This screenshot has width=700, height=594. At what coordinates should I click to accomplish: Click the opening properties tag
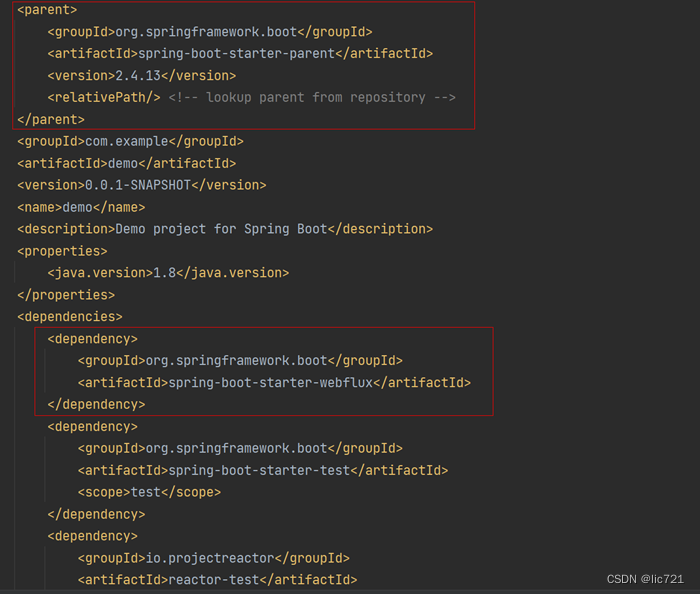click(62, 251)
